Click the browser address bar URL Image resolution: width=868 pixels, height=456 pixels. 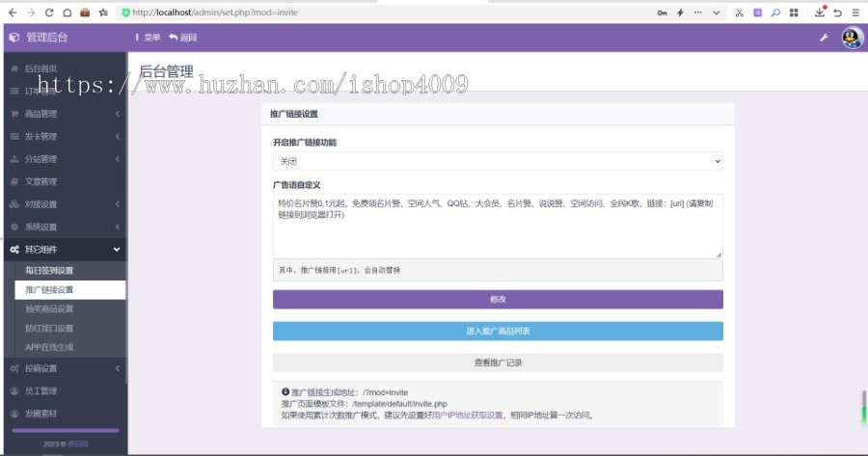[x=215, y=13]
